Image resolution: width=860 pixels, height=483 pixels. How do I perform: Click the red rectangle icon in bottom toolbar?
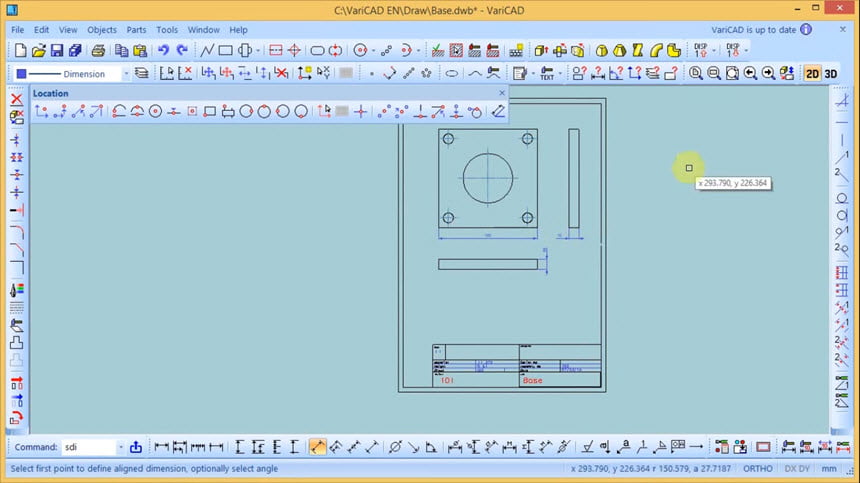(763, 447)
